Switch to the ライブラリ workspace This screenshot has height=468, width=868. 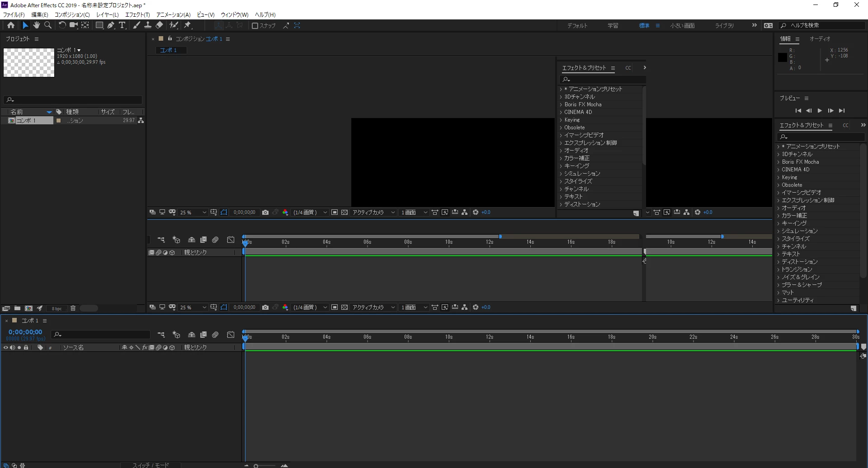724,26
